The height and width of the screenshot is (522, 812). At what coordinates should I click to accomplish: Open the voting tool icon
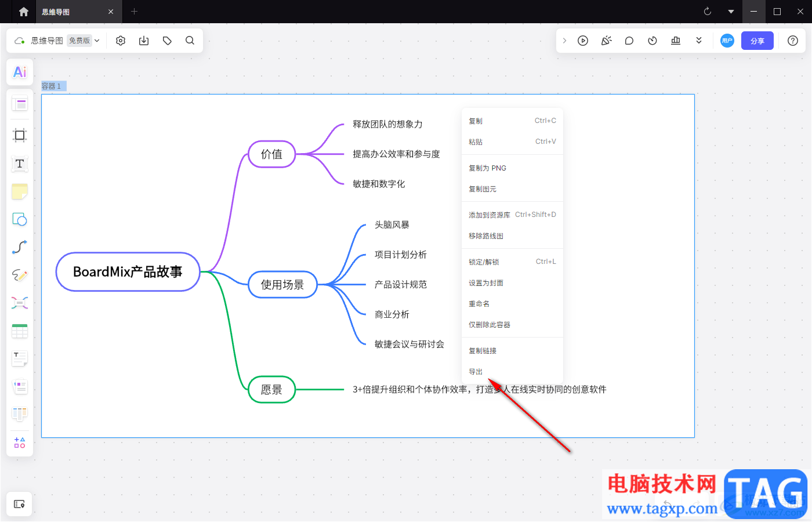click(x=676, y=41)
